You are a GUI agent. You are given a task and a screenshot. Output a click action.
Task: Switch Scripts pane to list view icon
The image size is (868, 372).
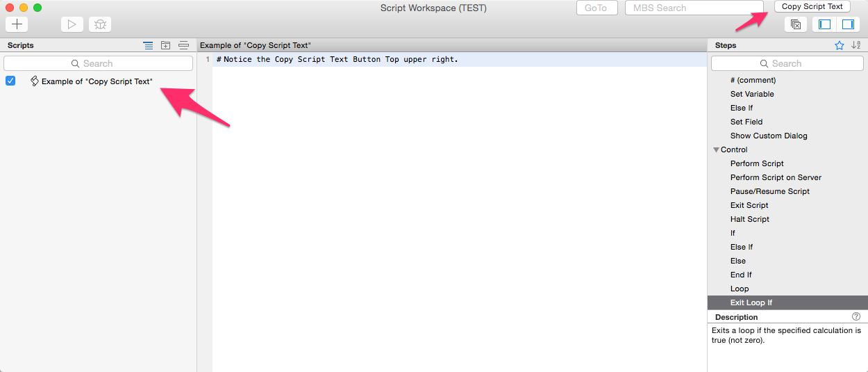pyautogui.click(x=148, y=45)
